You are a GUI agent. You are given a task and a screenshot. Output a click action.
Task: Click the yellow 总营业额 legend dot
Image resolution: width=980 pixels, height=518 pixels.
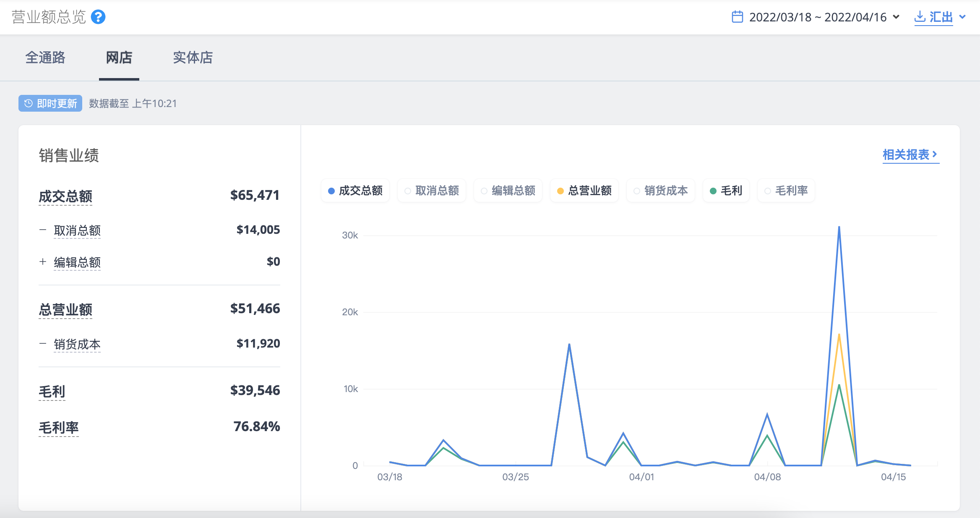click(x=560, y=191)
